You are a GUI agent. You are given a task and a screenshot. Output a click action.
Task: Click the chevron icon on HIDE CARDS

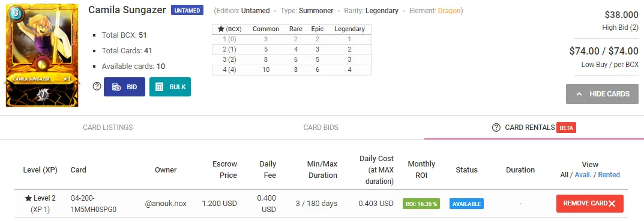click(x=579, y=94)
